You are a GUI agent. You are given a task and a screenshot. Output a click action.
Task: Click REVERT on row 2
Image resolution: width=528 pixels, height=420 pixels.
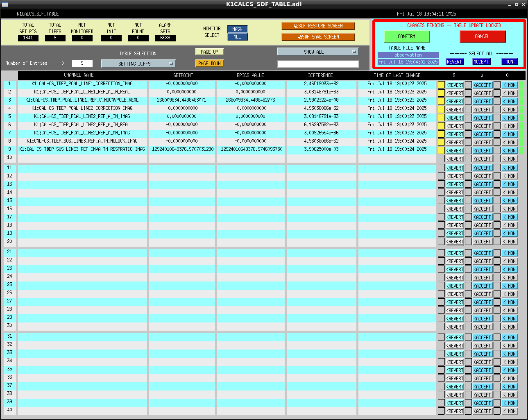(455, 93)
